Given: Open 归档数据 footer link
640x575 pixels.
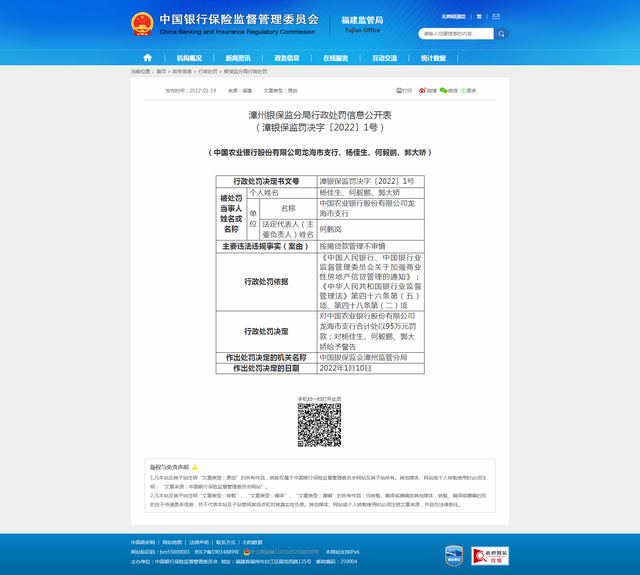Looking at the screenshot, I should 253,542.
